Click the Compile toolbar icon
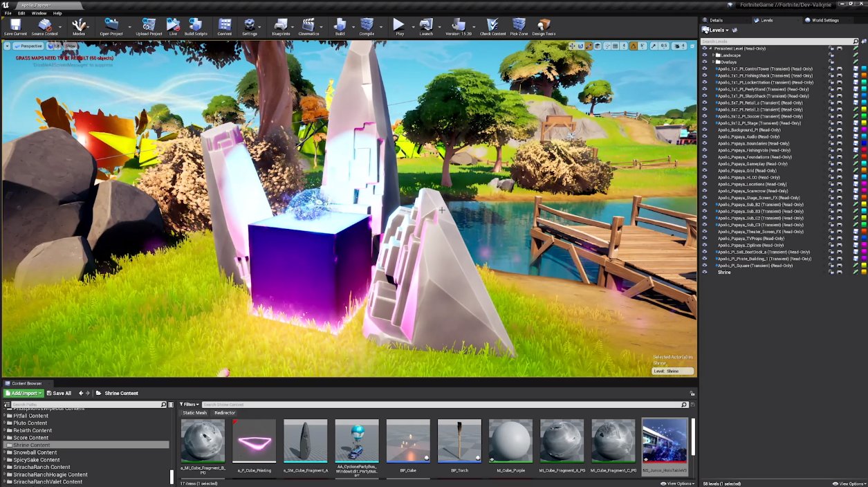This screenshot has width=868, height=487. pos(367,27)
